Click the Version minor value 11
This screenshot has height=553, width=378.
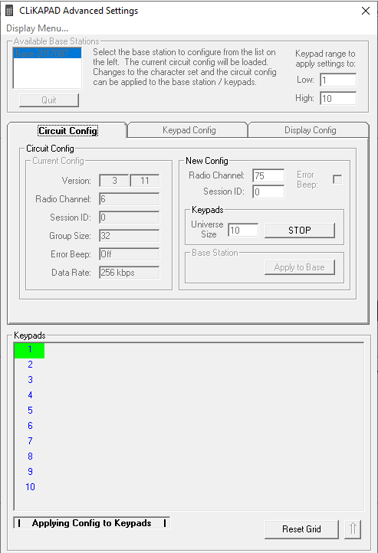(x=145, y=181)
